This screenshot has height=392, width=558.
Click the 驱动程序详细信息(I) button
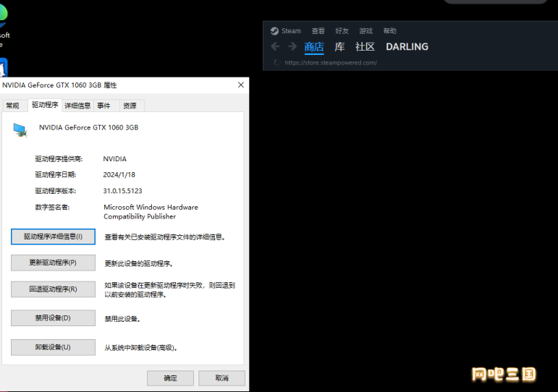pos(53,237)
